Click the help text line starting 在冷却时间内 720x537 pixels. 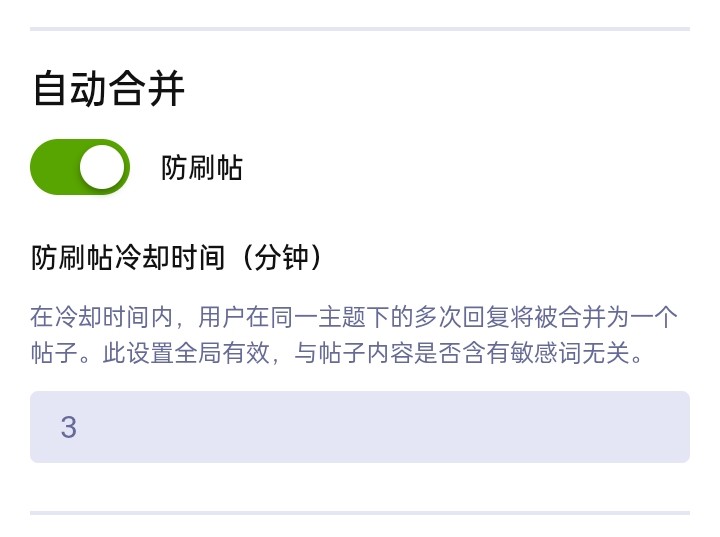[354, 319]
